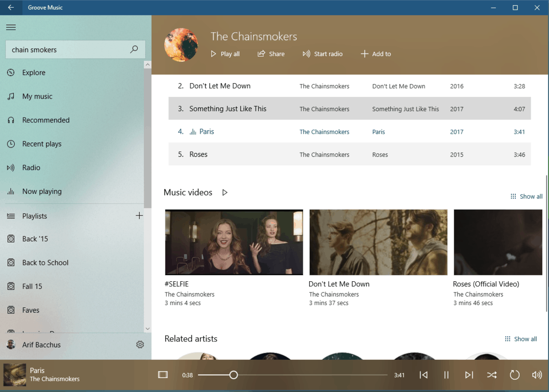Go to the previous track
Image resolution: width=549 pixels, height=392 pixels.
(x=423, y=375)
